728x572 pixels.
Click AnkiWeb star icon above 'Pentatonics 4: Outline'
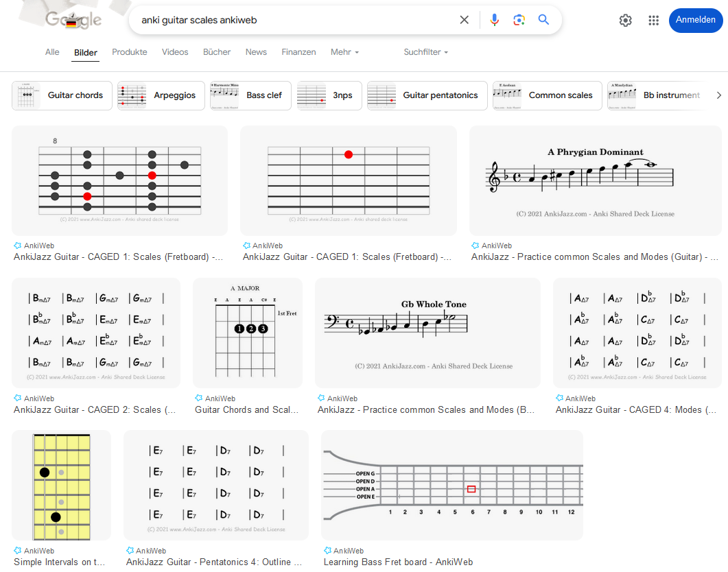(130, 550)
